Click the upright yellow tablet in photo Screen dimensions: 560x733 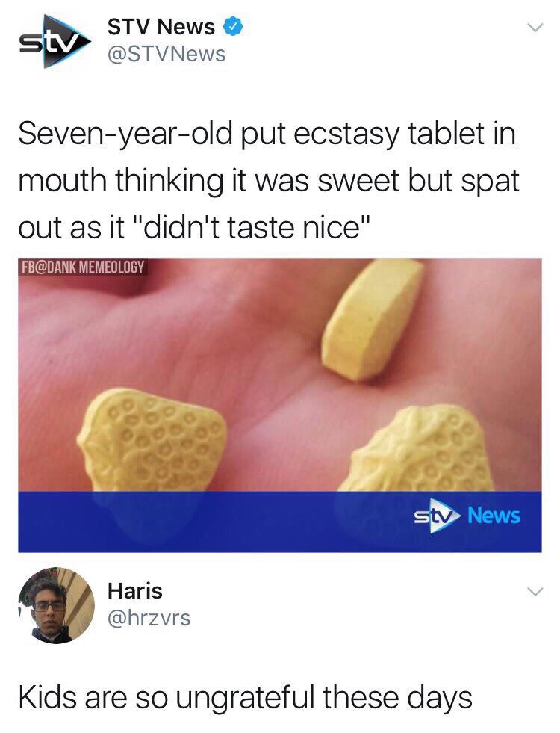click(x=371, y=320)
